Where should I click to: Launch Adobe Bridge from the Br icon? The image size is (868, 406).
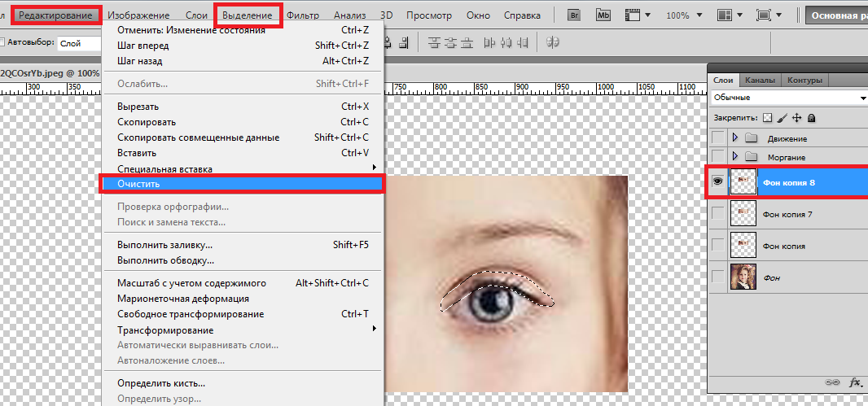575,15
